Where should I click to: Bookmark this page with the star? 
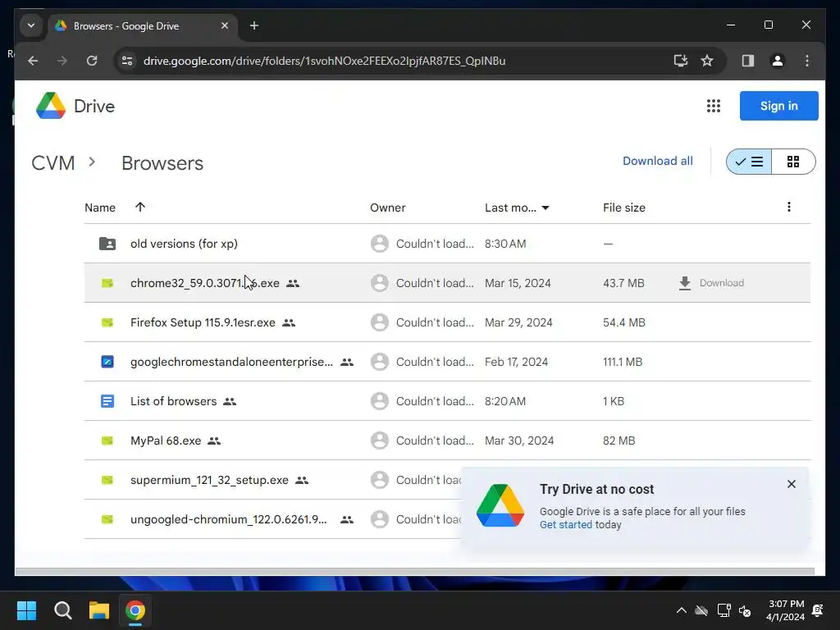point(707,61)
